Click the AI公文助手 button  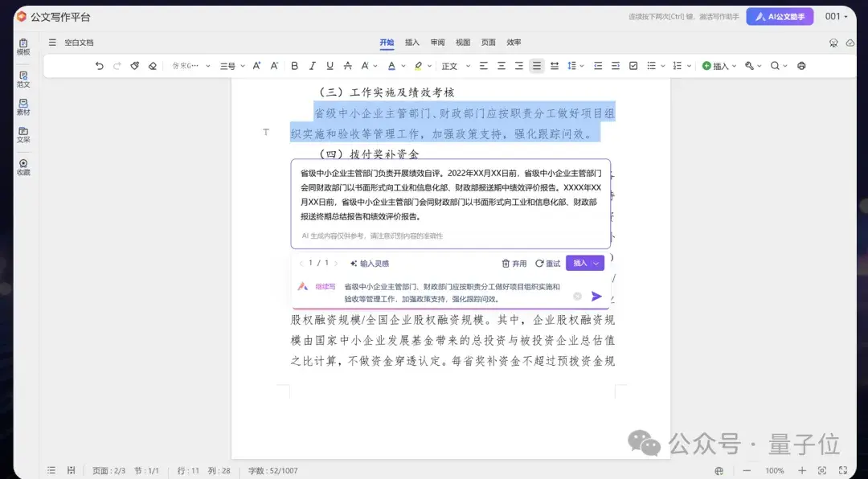[x=780, y=17]
